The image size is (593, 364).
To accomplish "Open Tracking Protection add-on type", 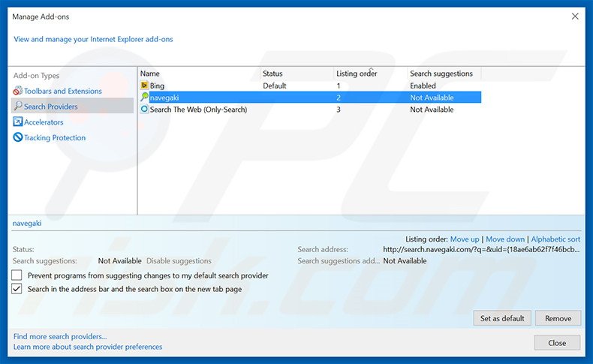I will (x=55, y=137).
